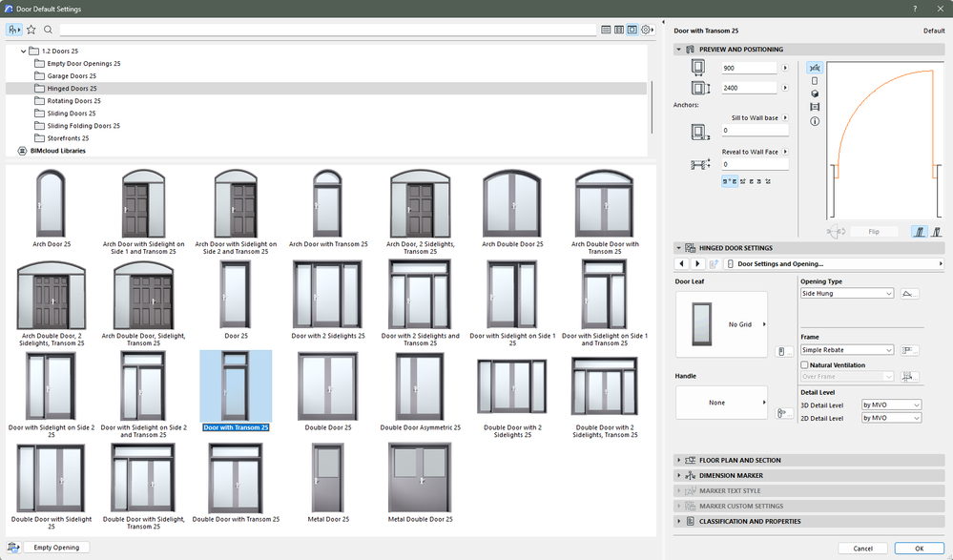Click the library search magnifier icon

pyautogui.click(x=48, y=30)
